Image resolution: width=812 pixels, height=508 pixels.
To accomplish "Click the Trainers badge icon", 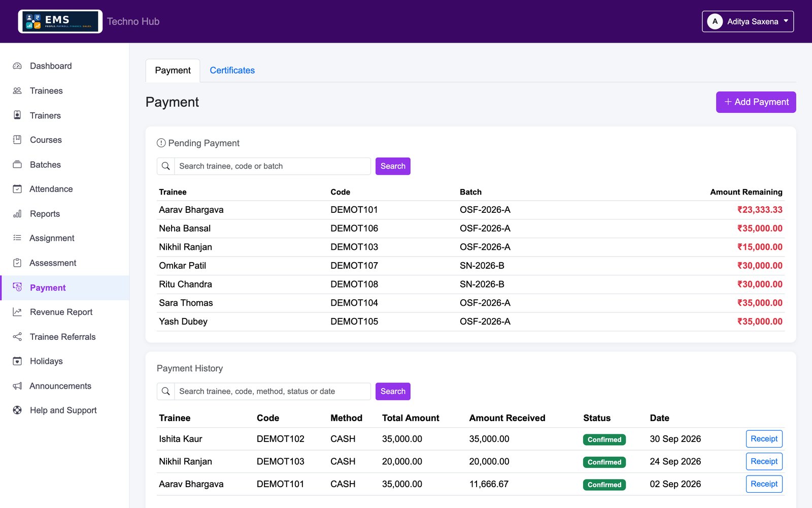I will point(17,115).
